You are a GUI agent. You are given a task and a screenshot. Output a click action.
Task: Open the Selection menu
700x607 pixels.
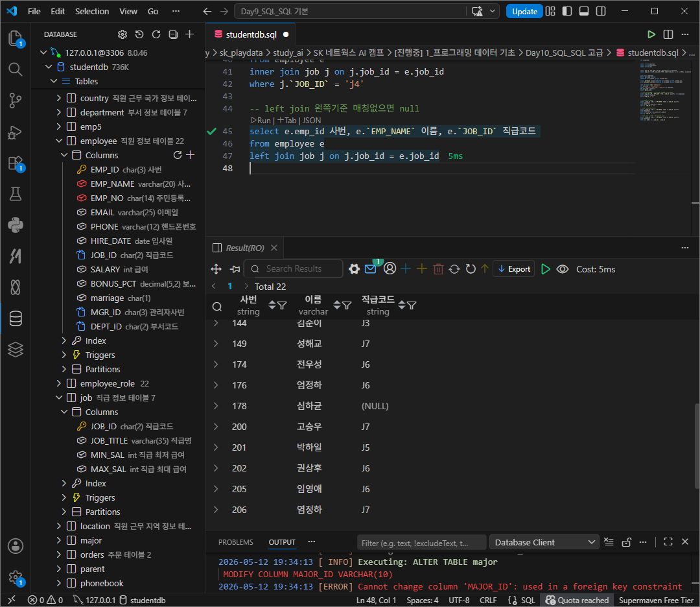pyautogui.click(x=92, y=11)
